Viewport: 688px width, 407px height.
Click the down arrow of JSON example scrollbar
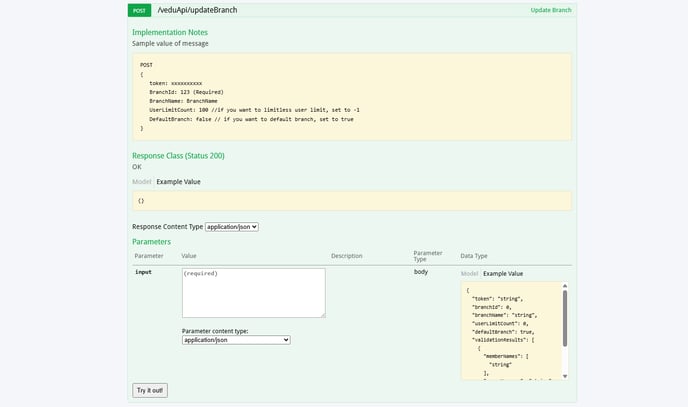(x=566, y=376)
